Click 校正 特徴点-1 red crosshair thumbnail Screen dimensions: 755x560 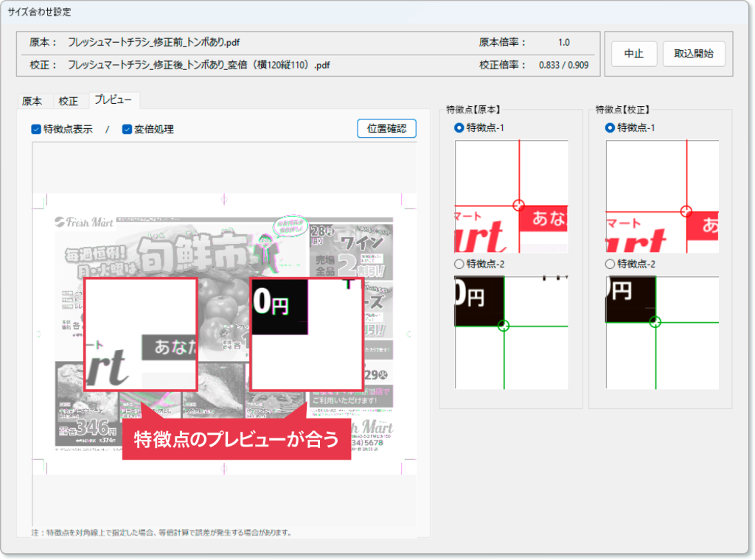click(662, 196)
